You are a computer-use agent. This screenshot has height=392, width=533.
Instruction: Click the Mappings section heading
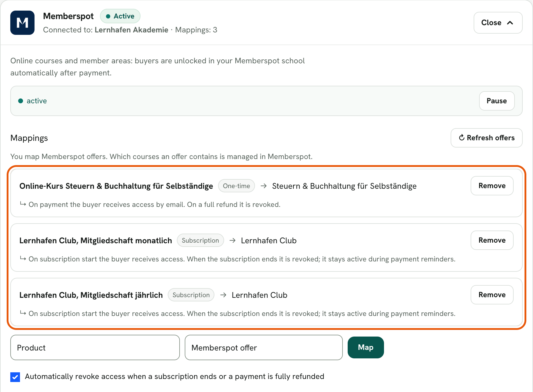29,138
